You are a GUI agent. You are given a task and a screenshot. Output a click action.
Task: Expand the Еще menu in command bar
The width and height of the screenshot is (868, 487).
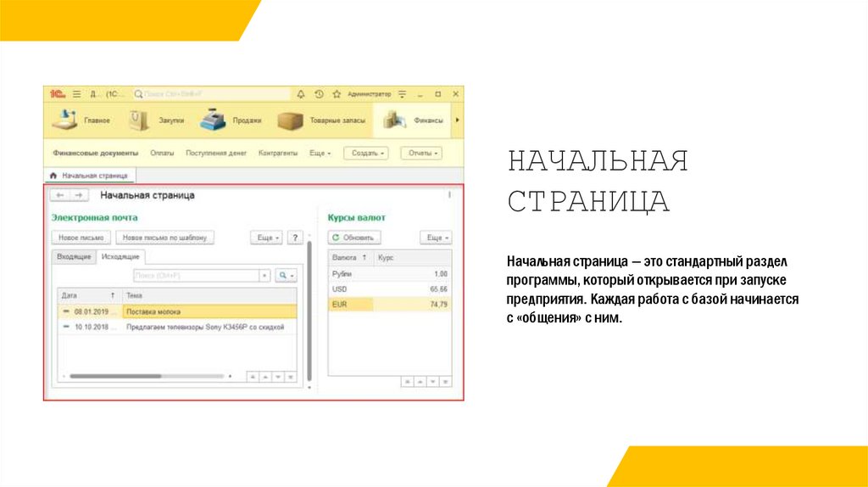(x=320, y=153)
